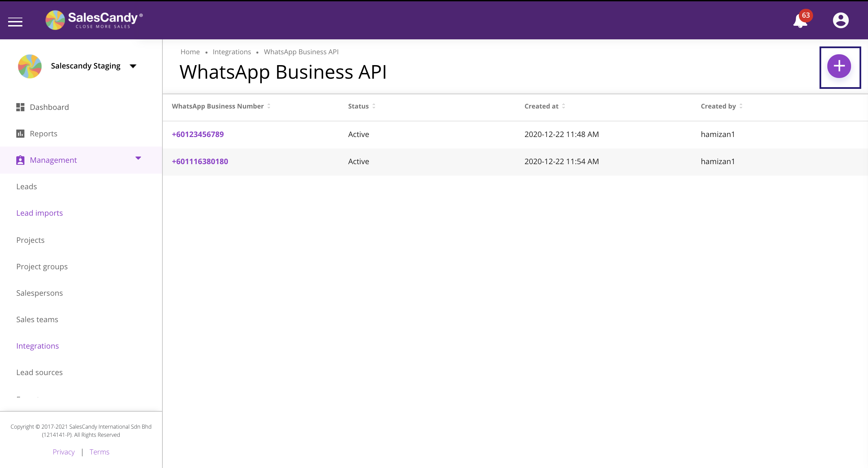
Task: Expand the Salescandy Staging account dropdown
Action: click(133, 66)
